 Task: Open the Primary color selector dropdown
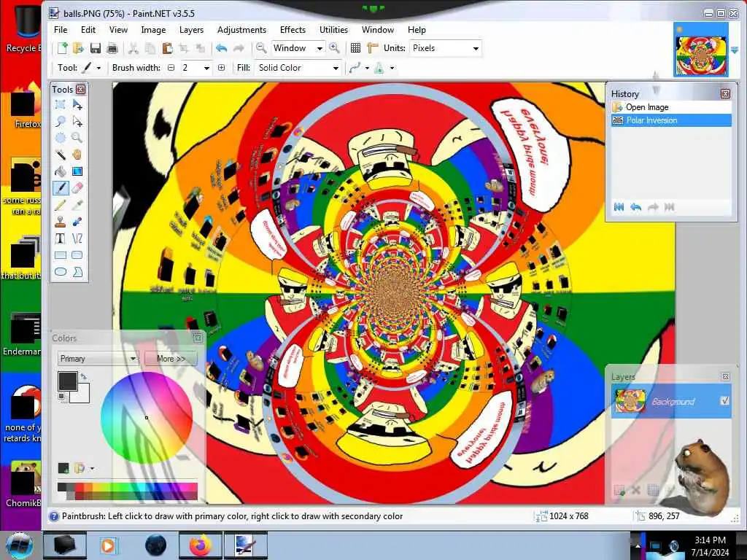[x=97, y=359]
